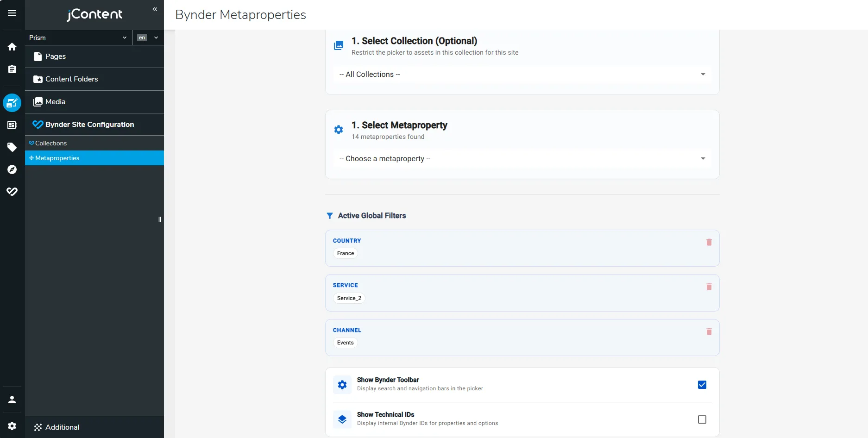Open the Choose a metaproperty dropdown
The height and width of the screenshot is (438, 868).
pyautogui.click(x=522, y=158)
